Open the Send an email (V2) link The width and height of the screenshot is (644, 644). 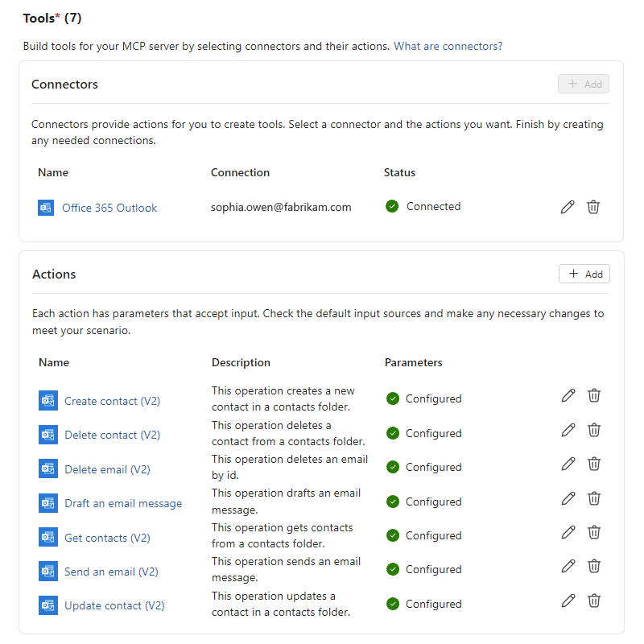[111, 572]
